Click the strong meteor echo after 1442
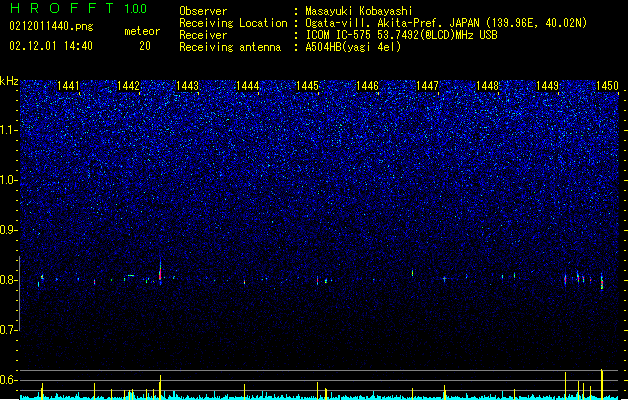 pyautogui.click(x=160, y=273)
